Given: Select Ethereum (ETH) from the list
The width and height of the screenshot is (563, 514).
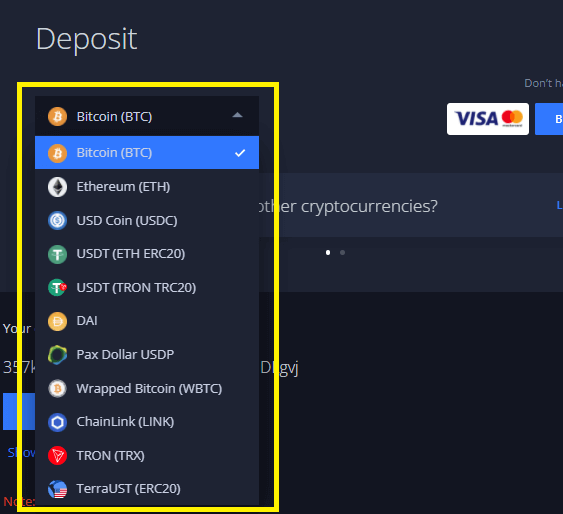Looking at the screenshot, I should [147, 187].
